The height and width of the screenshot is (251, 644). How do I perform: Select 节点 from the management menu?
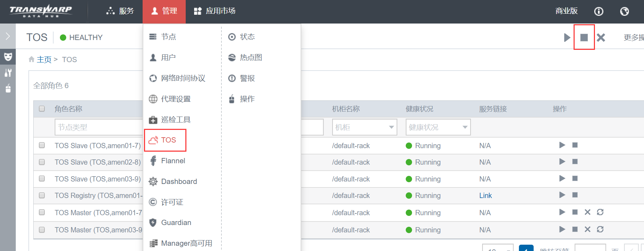pyautogui.click(x=163, y=37)
